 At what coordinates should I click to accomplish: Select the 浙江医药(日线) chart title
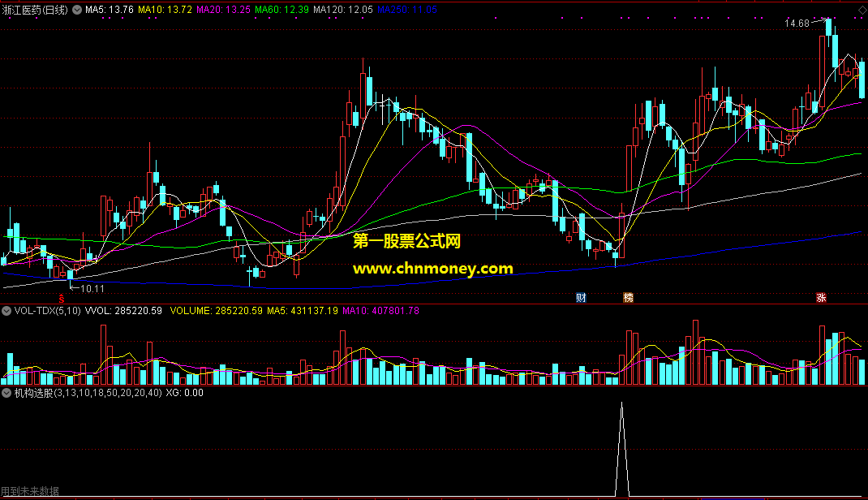point(35,10)
